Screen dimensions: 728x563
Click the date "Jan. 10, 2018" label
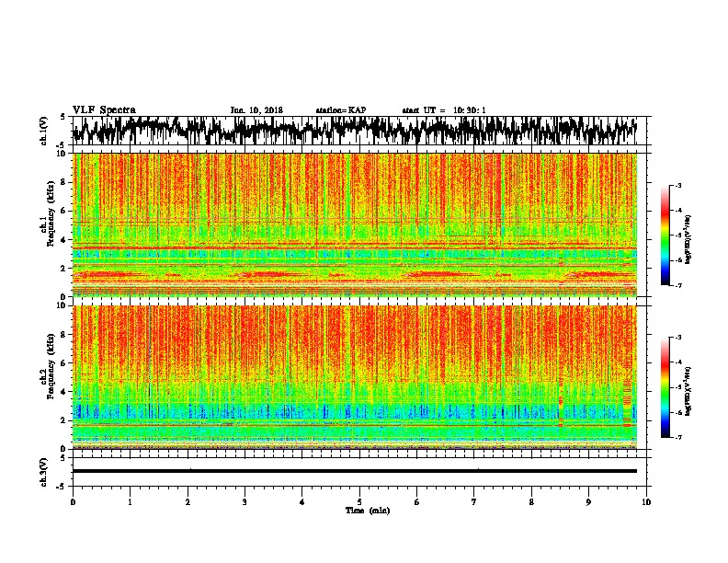click(256, 110)
